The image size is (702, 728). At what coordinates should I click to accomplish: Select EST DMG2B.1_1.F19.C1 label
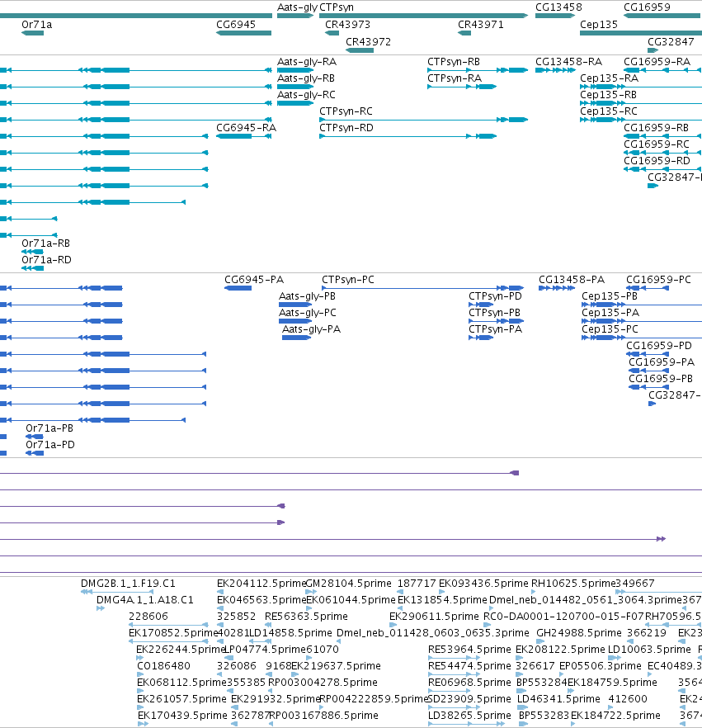click(x=128, y=584)
